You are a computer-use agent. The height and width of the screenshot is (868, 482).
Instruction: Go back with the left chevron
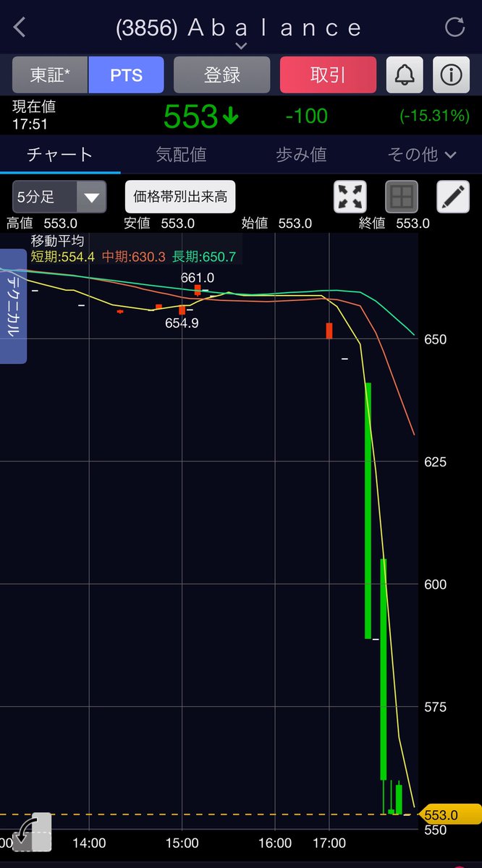(20, 27)
